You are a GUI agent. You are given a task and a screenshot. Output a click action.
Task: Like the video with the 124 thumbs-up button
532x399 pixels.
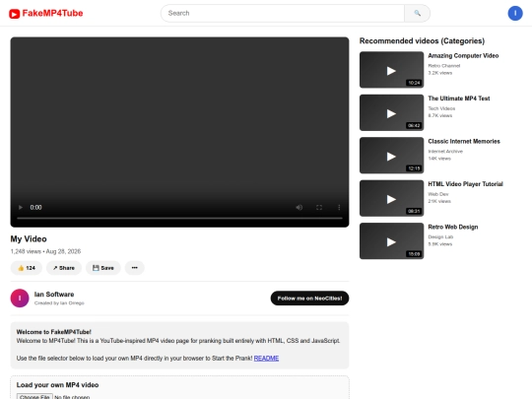coord(27,268)
